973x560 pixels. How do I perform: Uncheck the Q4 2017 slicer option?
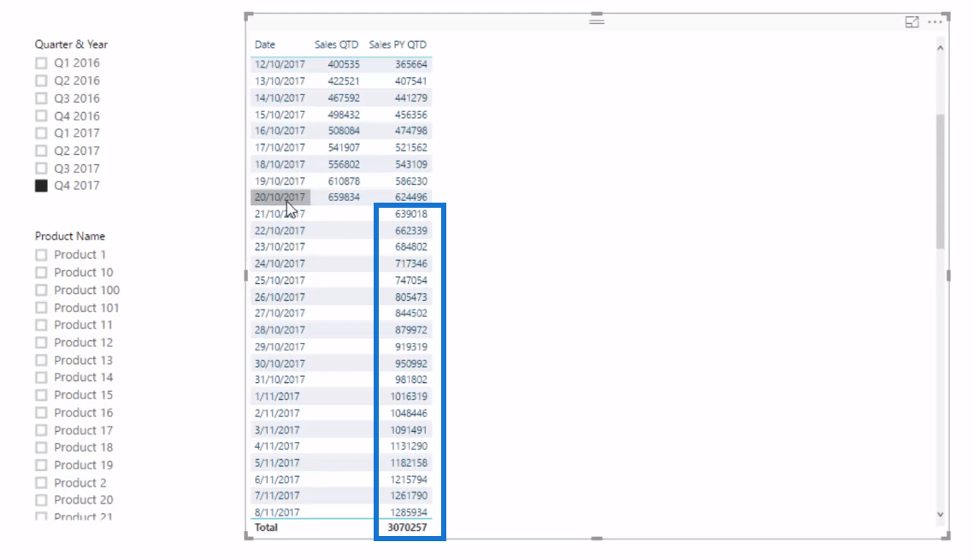coord(41,186)
